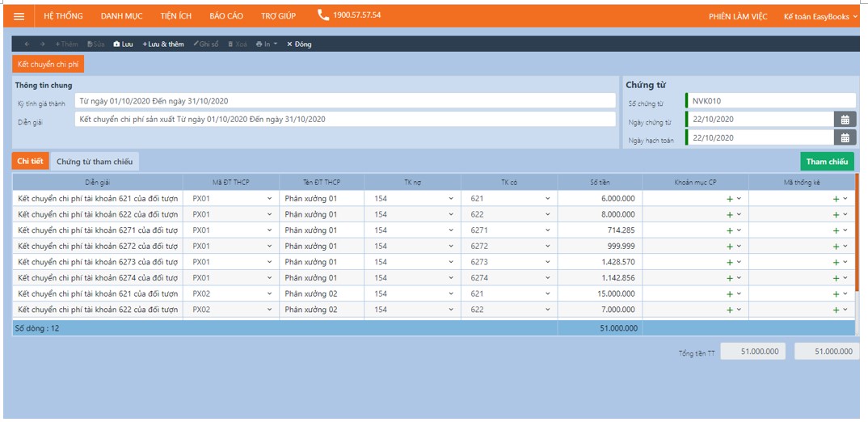Click Kết chuyển chi phí button
Screen dimensions: 868x422
[x=48, y=64]
